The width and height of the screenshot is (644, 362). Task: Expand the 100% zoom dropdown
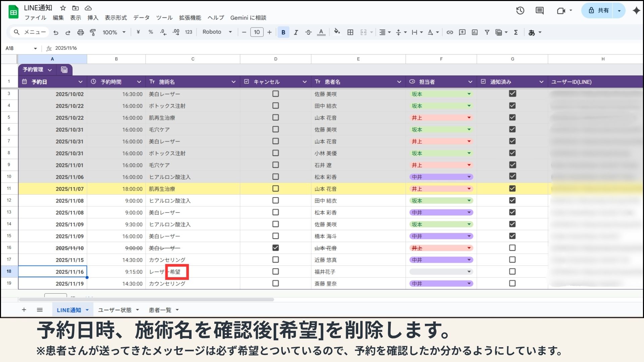pyautogui.click(x=114, y=32)
